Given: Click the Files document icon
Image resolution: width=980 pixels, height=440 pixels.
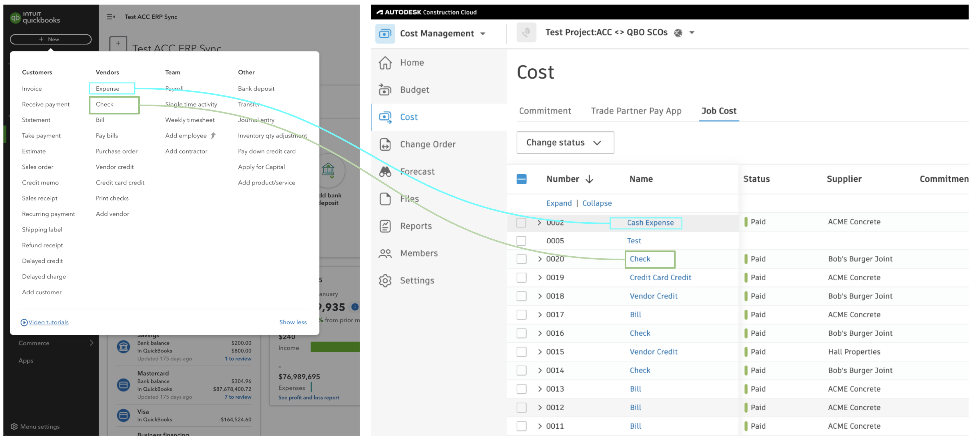Looking at the screenshot, I should pyautogui.click(x=385, y=199).
